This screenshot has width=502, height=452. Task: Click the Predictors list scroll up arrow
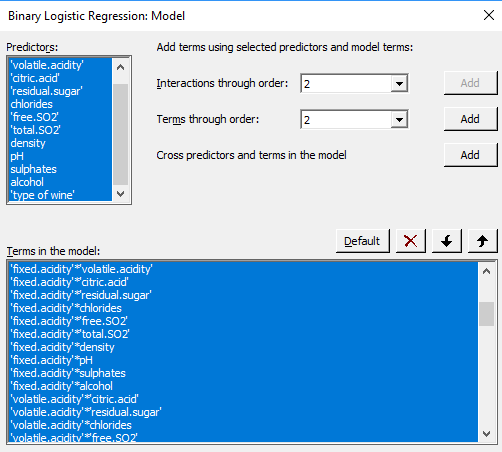121,67
